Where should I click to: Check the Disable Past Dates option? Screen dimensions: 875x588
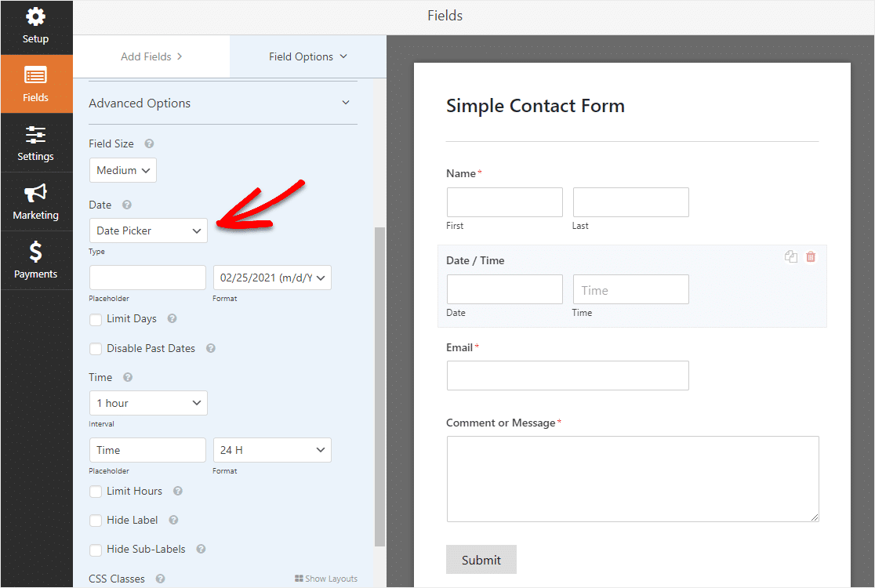(x=96, y=349)
